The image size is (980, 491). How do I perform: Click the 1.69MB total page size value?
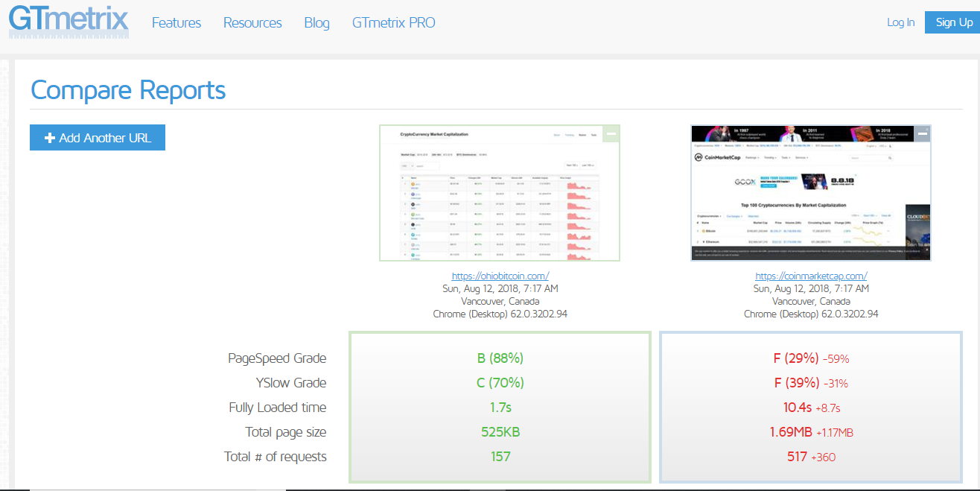point(791,432)
